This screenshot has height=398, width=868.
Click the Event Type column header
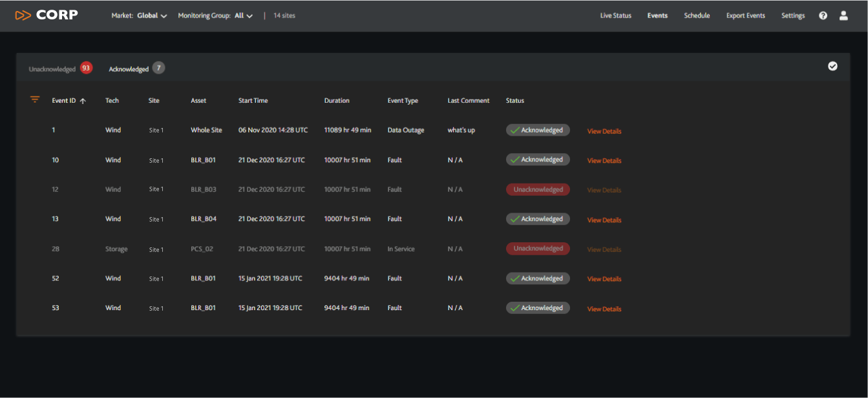pos(403,101)
